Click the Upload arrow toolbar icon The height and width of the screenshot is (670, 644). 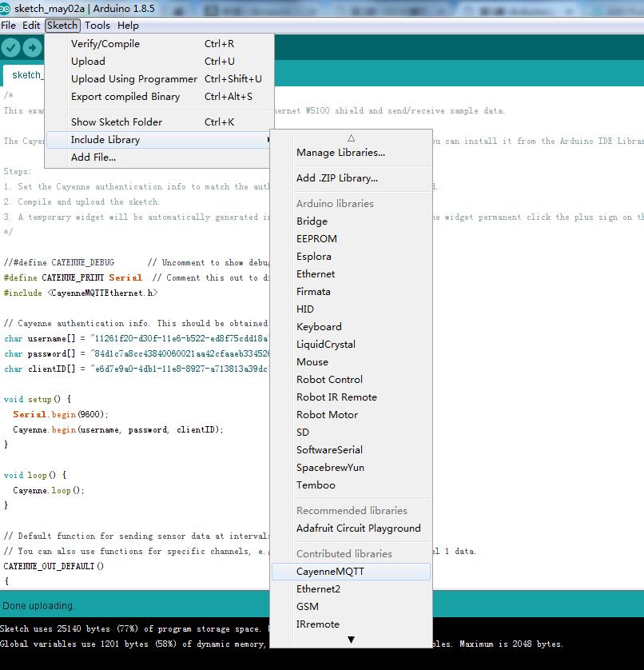[x=32, y=47]
